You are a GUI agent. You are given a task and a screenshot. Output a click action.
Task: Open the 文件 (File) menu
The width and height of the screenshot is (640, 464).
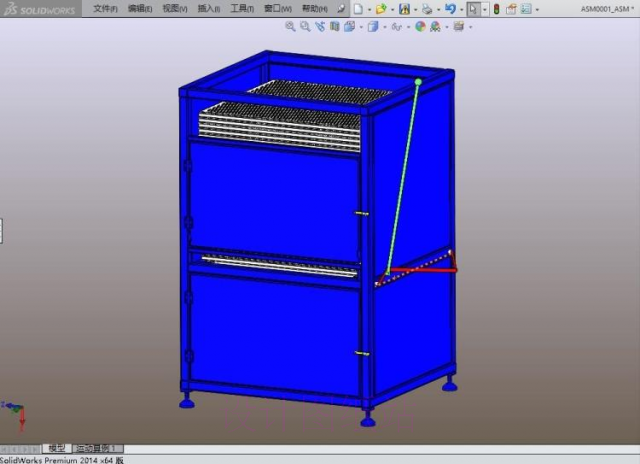104,8
